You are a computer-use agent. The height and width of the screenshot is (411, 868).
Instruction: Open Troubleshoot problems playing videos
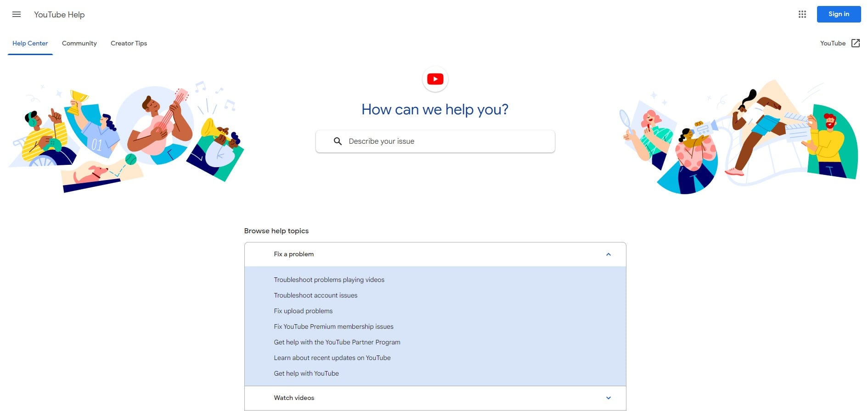(329, 280)
